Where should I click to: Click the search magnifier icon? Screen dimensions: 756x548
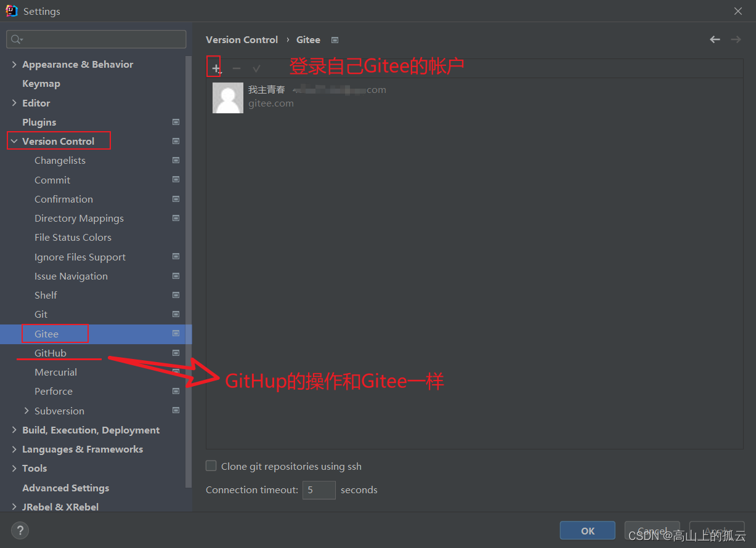click(x=16, y=39)
